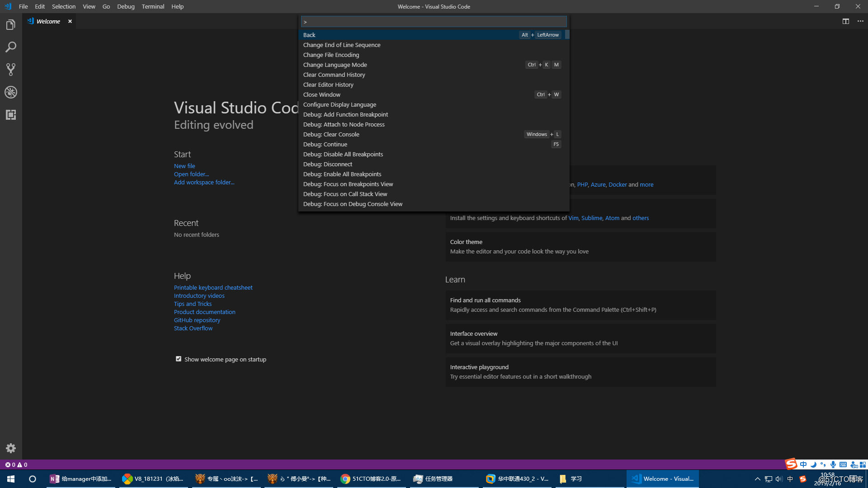868x488 pixels.
Task: Click Add workspace folder link
Action: pos(204,182)
